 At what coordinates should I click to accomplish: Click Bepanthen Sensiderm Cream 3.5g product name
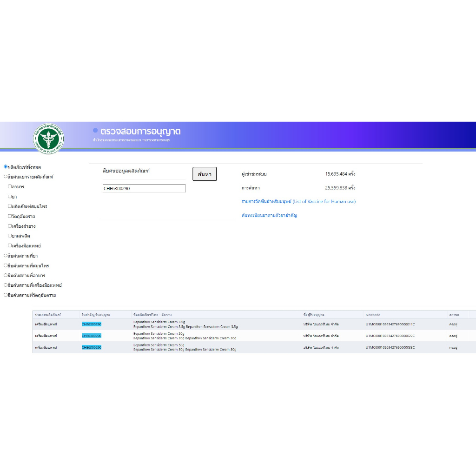tap(185, 324)
